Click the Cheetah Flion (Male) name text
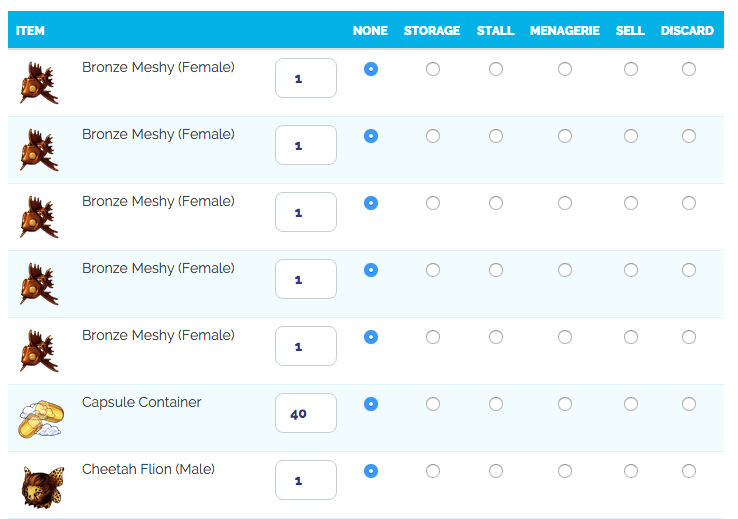 click(x=148, y=469)
